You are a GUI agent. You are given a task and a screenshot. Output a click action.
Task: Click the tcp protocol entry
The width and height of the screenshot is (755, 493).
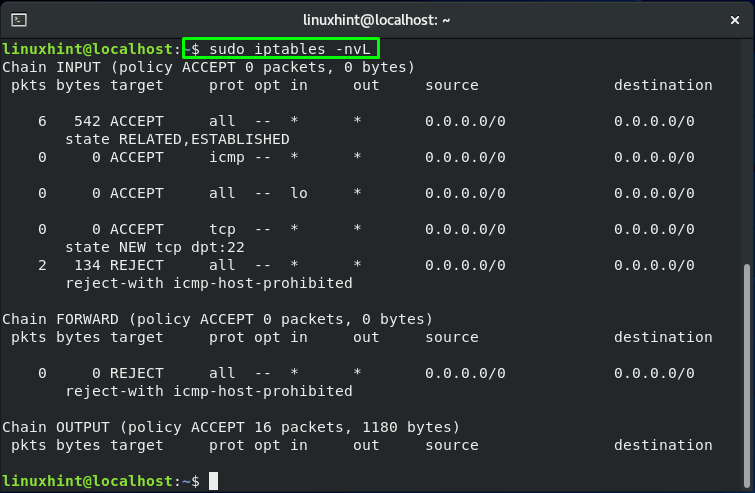222,229
